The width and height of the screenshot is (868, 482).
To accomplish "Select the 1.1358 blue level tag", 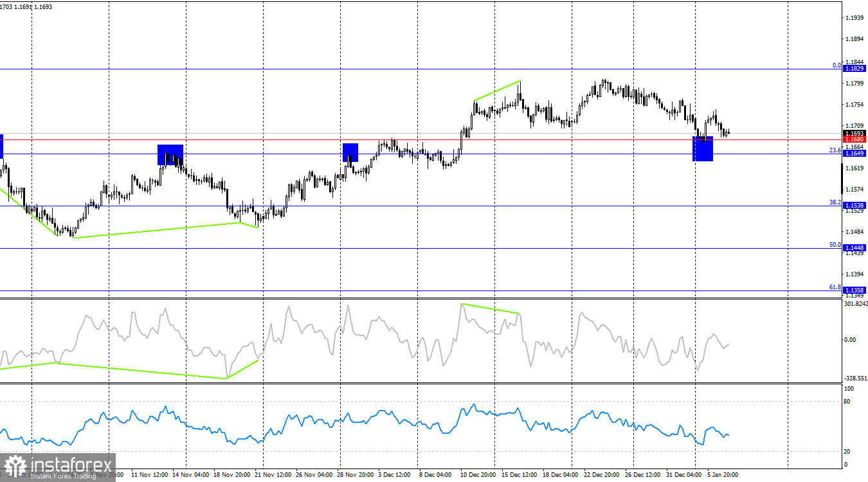I will [855, 289].
